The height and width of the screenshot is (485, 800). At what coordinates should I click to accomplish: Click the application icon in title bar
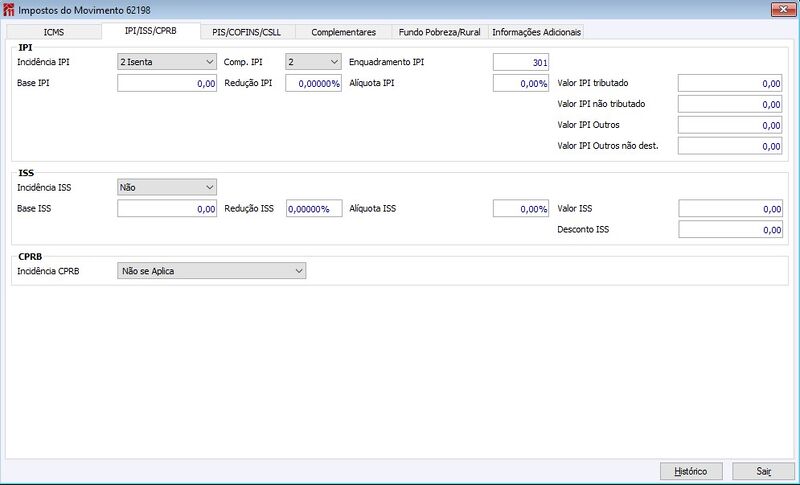pyautogui.click(x=9, y=10)
